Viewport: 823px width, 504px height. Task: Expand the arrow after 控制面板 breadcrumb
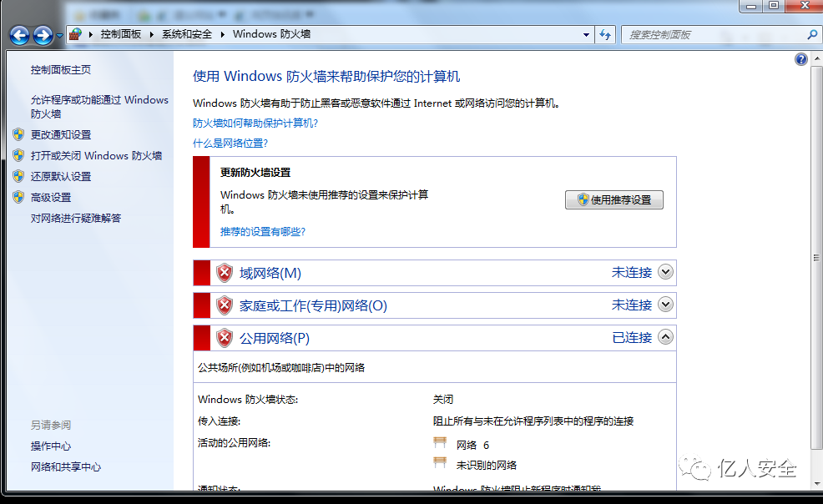151,34
